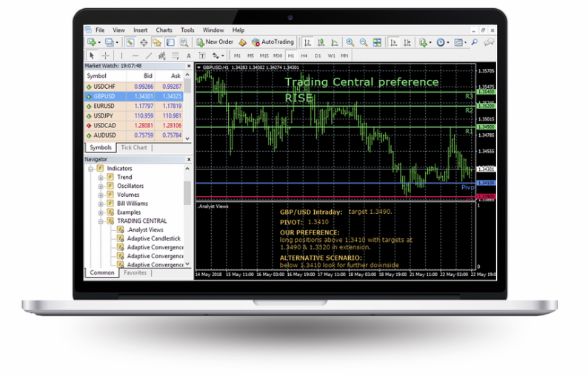Draw a horizontal line on chart

click(136, 56)
